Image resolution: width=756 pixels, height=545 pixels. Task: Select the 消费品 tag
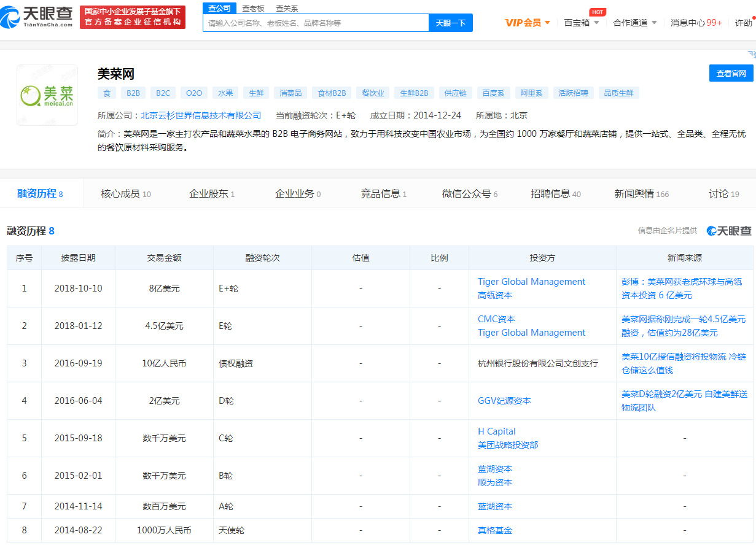(290, 93)
